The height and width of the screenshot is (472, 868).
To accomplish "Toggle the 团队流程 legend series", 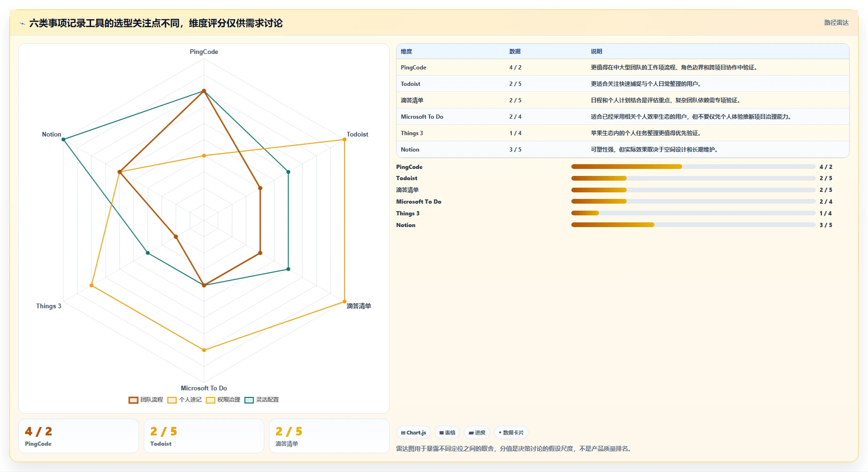I will [146, 400].
